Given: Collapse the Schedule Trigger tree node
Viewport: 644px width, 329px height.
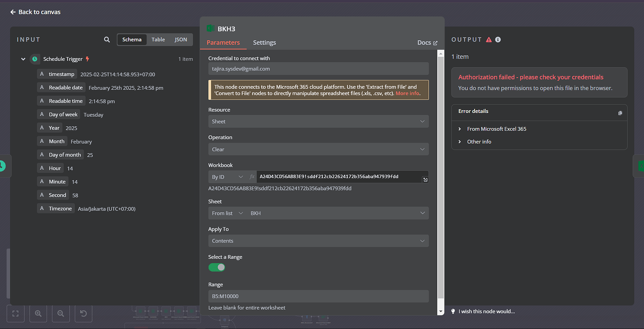Looking at the screenshot, I should point(23,59).
